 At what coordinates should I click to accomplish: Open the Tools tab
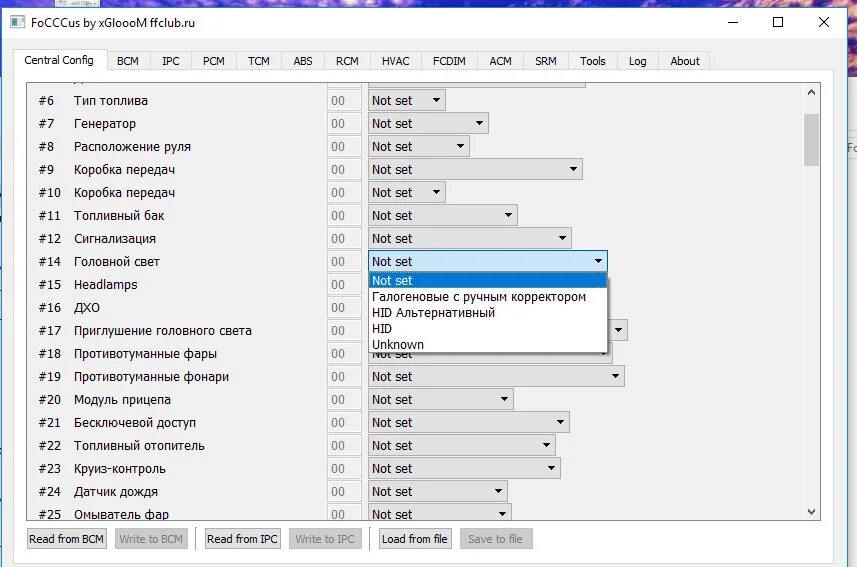(x=592, y=61)
